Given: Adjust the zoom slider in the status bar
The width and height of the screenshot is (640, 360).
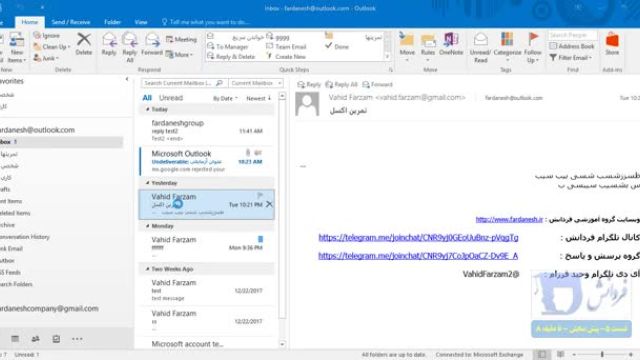Looking at the screenshot, I should coord(602,355).
